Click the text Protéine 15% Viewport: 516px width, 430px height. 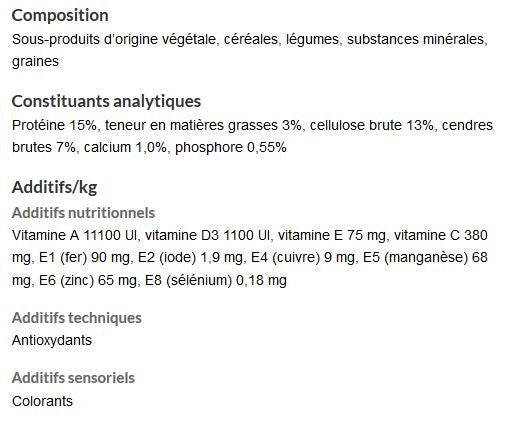pos(54,125)
